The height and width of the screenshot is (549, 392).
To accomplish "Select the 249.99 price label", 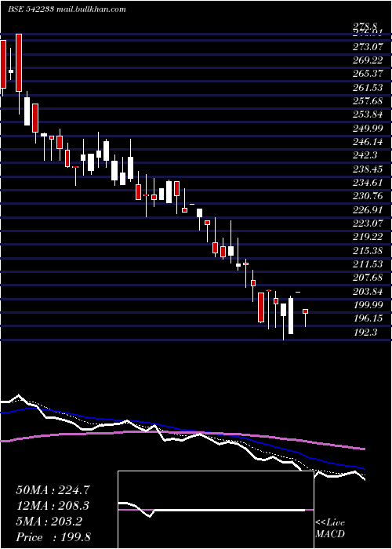I will click(368, 128).
